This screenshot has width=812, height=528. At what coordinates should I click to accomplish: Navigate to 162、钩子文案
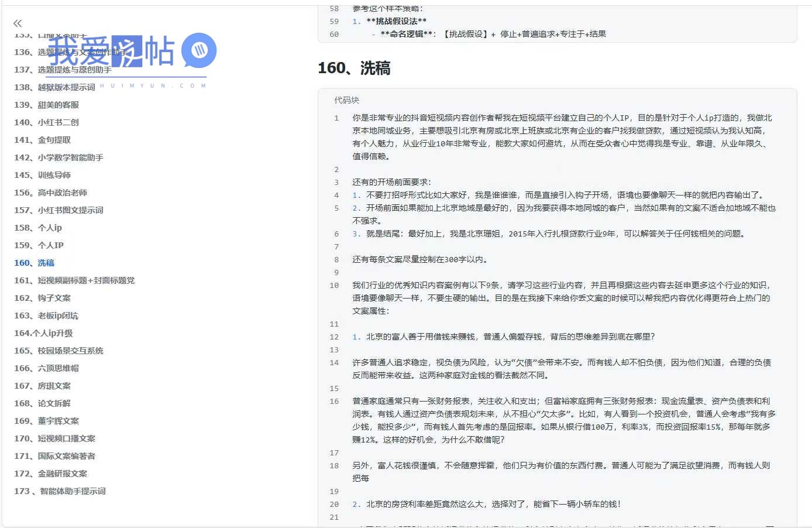click(42, 298)
